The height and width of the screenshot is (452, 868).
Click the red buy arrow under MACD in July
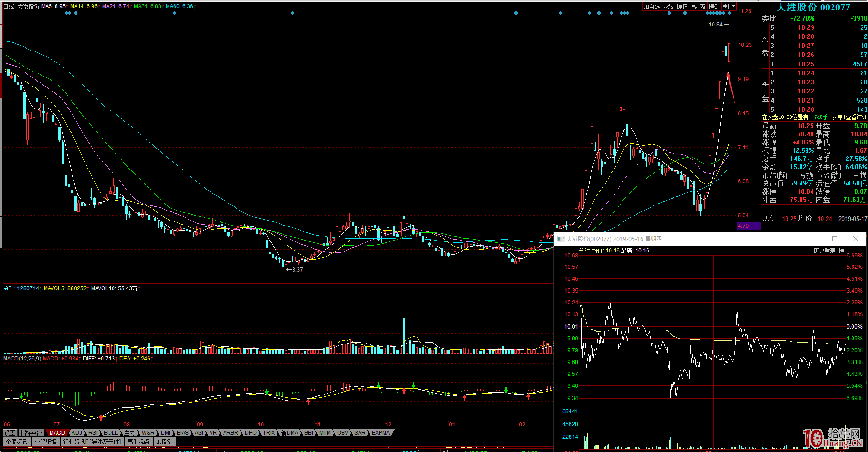pyautogui.click(x=101, y=417)
